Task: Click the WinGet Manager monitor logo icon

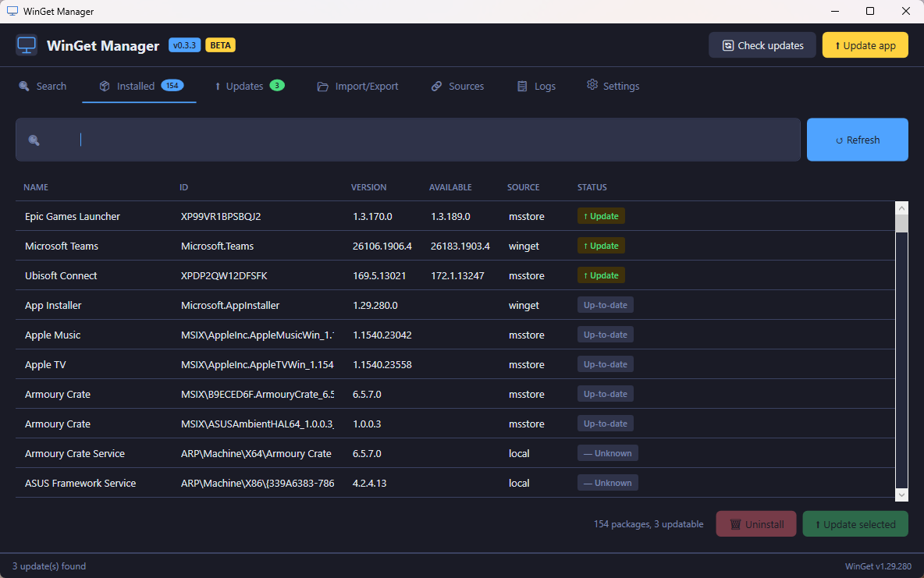Action: 27,45
